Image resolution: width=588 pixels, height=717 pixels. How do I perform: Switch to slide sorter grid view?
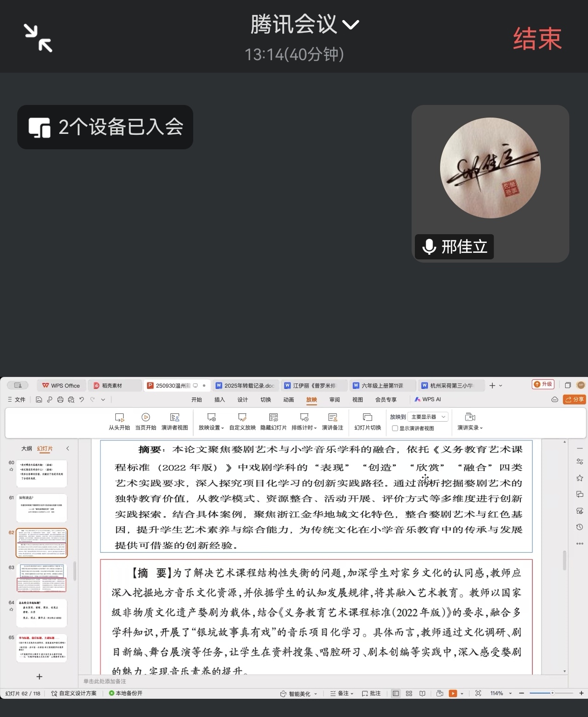tap(409, 694)
